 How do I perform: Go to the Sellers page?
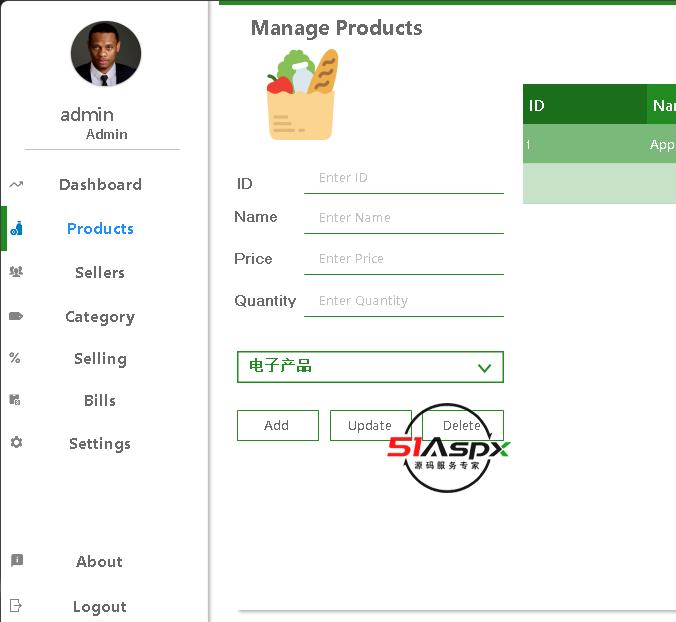click(x=100, y=272)
